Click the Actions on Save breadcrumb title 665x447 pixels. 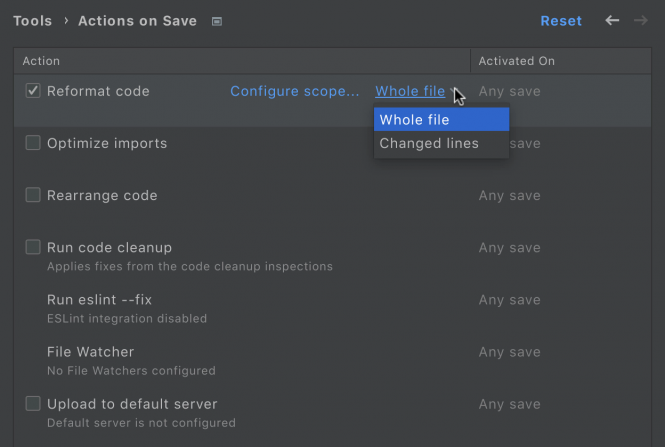pyautogui.click(x=137, y=21)
